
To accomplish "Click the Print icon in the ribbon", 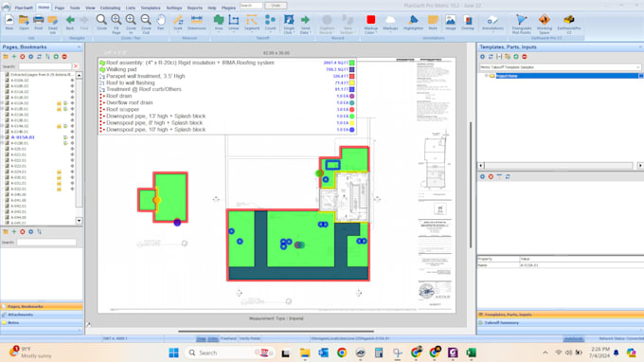I will (38, 23).
